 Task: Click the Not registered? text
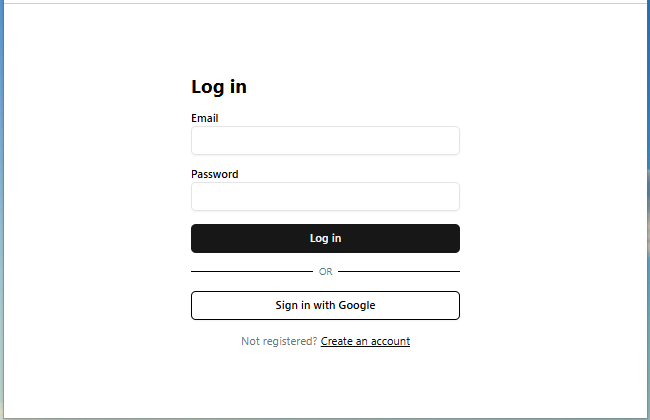(279, 341)
